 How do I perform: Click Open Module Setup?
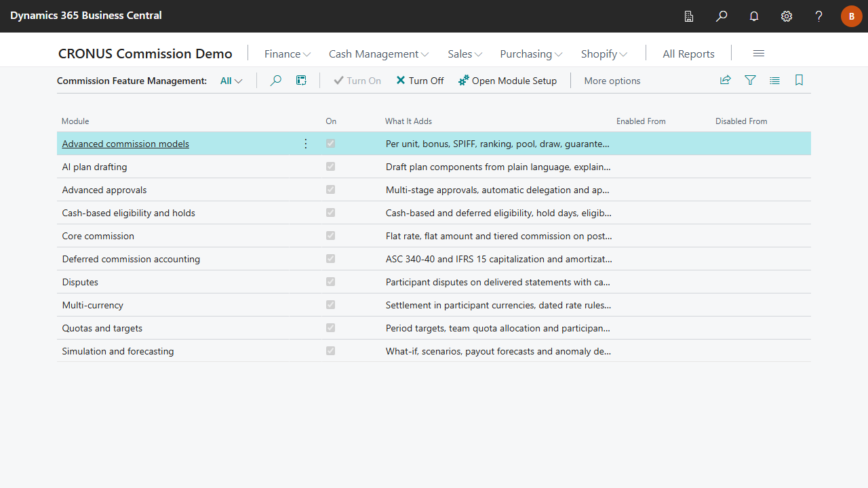click(x=507, y=81)
